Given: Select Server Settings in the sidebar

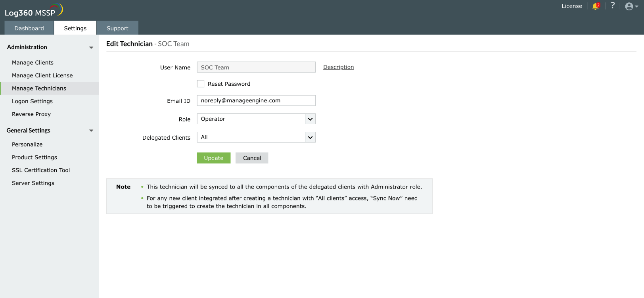Looking at the screenshot, I should click(33, 183).
